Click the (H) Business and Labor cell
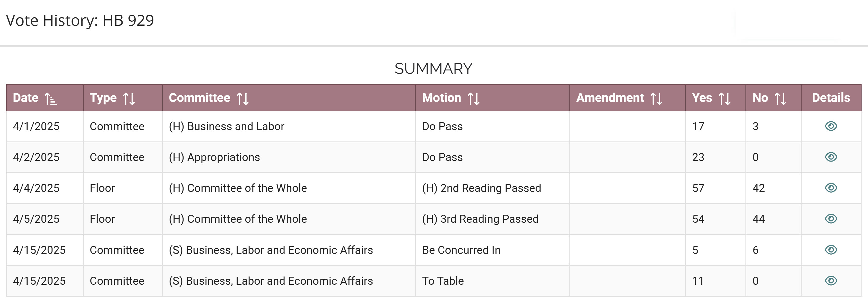Image resolution: width=868 pixels, height=303 pixels. point(227,126)
